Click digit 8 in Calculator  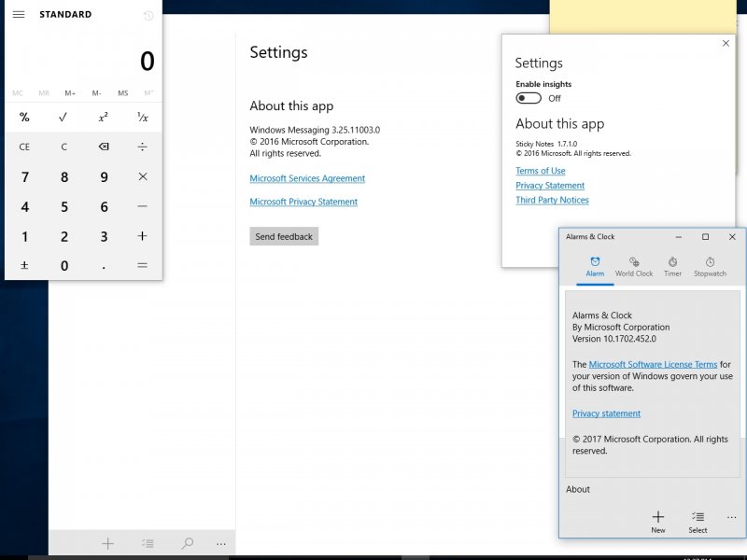coord(63,177)
